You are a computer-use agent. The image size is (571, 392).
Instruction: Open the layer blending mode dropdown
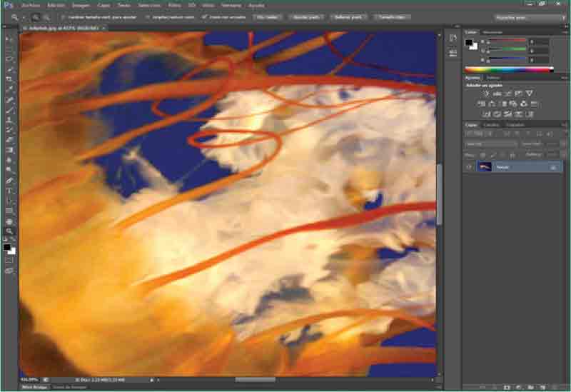[490, 144]
